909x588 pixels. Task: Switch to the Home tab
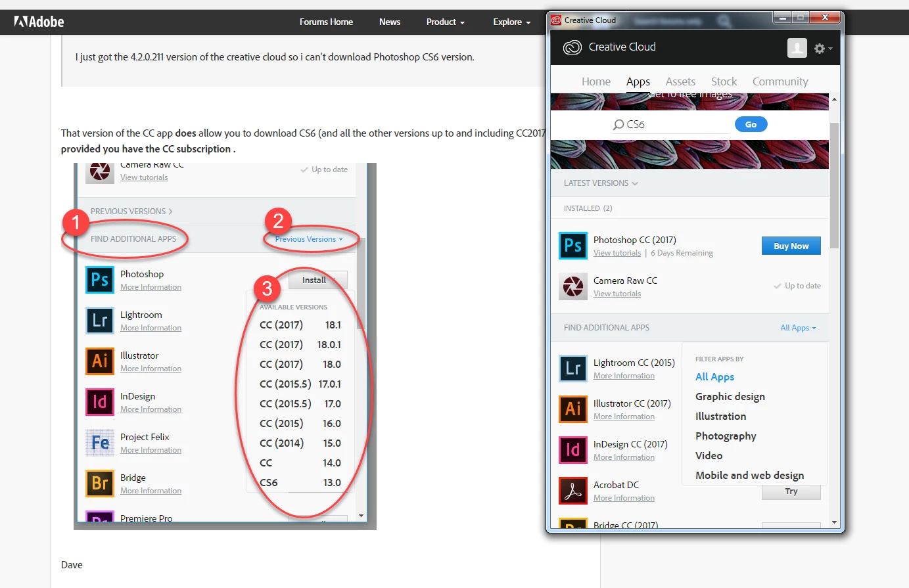tap(596, 81)
